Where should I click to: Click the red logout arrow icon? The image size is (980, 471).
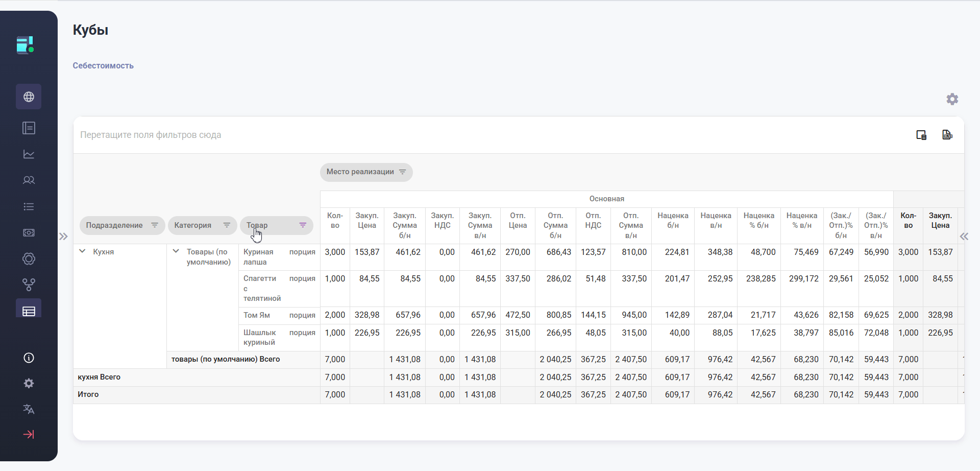tap(29, 435)
